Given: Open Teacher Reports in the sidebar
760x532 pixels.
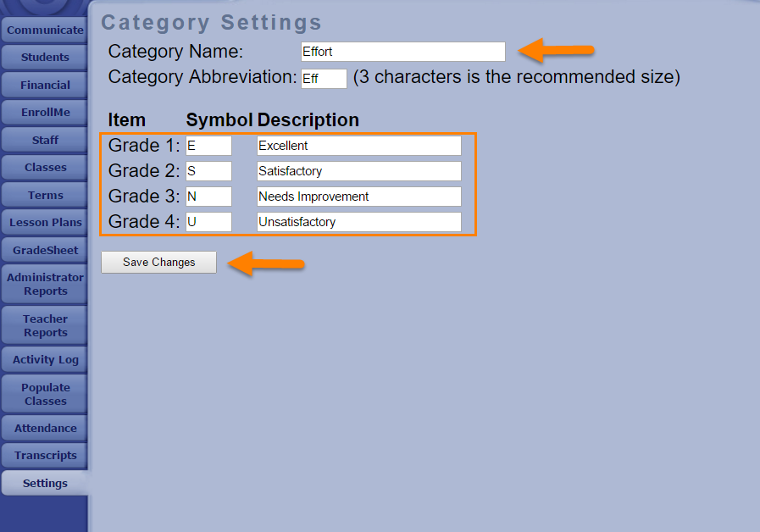Looking at the screenshot, I should [x=45, y=325].
